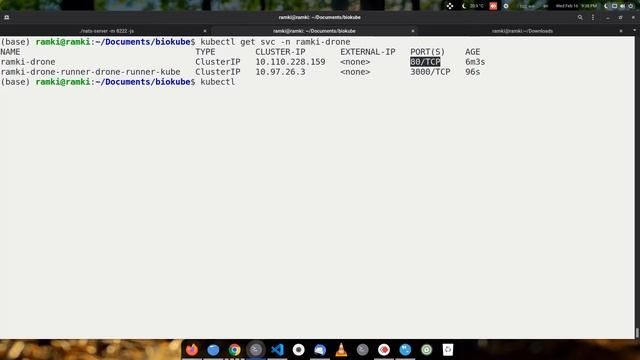Click the weather temperature indicator in top bar
640x360 pixels.
473,6
